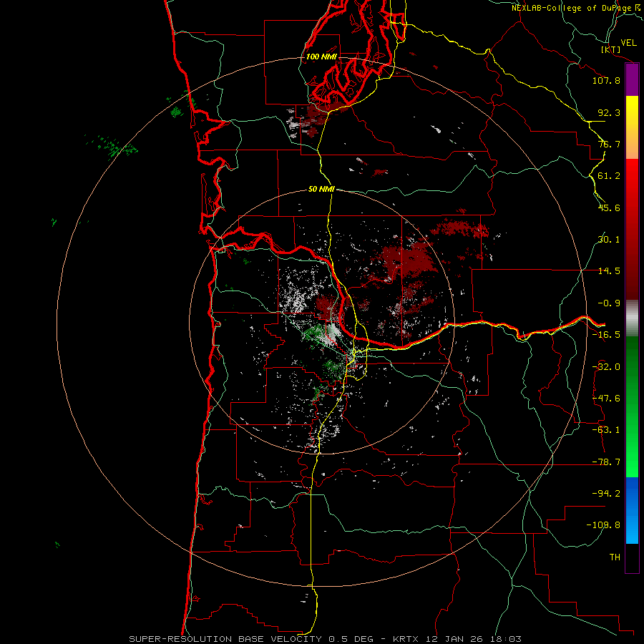The image size is (644, 644).
Task: Click the -32.0 legend value
Action: coord(606,367)
